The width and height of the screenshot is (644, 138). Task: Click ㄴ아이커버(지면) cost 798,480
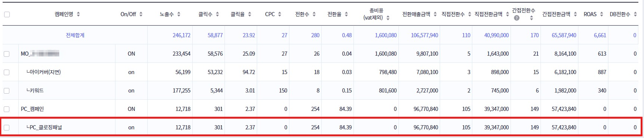click(x=388, y=72)
